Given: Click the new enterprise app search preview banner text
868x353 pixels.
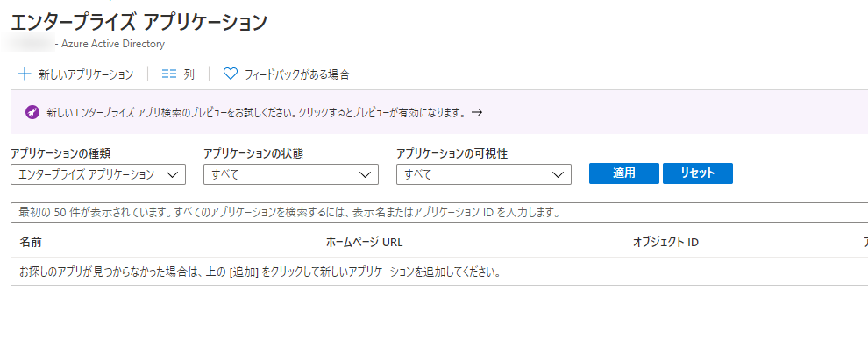Looking at the screenshot, I should (255, 113).
